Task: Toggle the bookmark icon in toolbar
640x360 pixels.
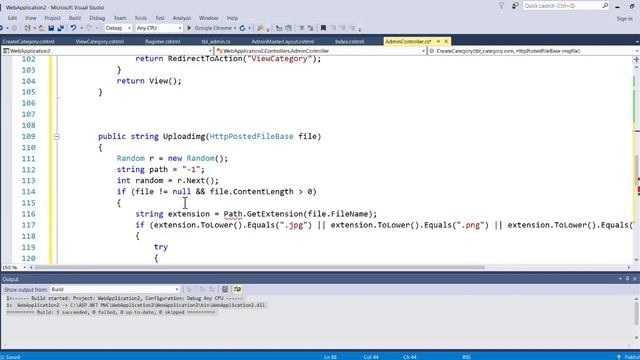Action: (x=323, y=28)
